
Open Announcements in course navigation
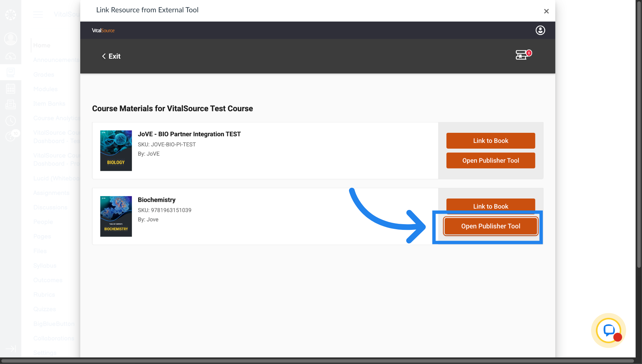pos(56,60)
